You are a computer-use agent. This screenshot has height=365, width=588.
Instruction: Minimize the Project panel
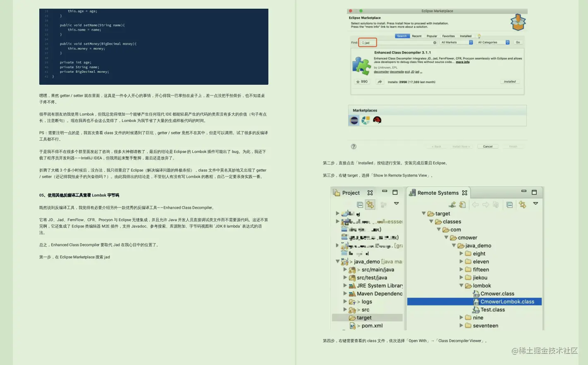tap(385, 191)
